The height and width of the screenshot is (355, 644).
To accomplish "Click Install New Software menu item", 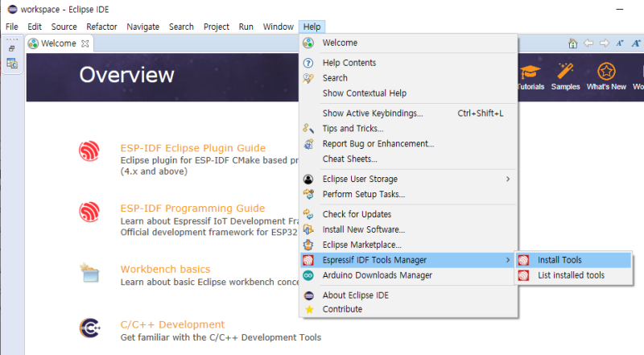I will point(363,229).
